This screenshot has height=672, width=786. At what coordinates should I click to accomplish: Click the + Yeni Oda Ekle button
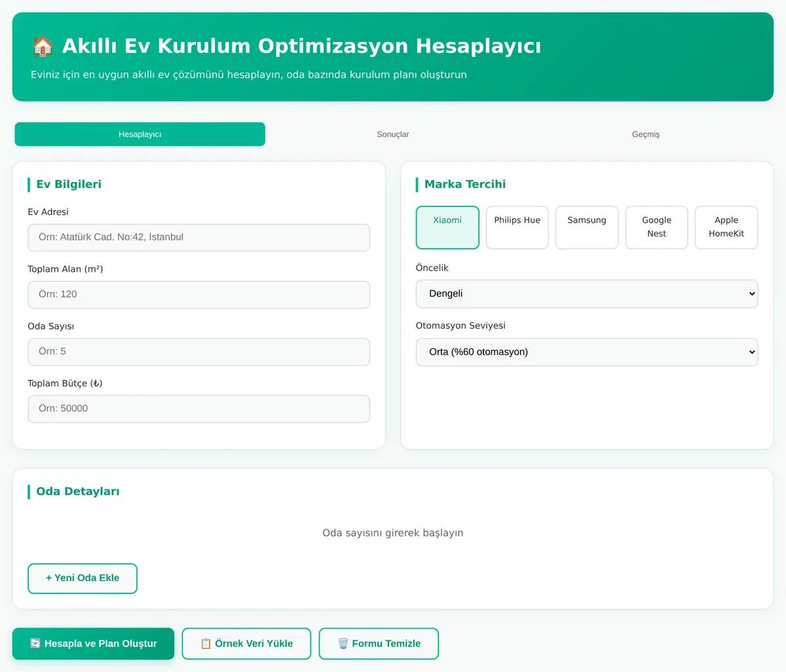(x=83, y=578)
